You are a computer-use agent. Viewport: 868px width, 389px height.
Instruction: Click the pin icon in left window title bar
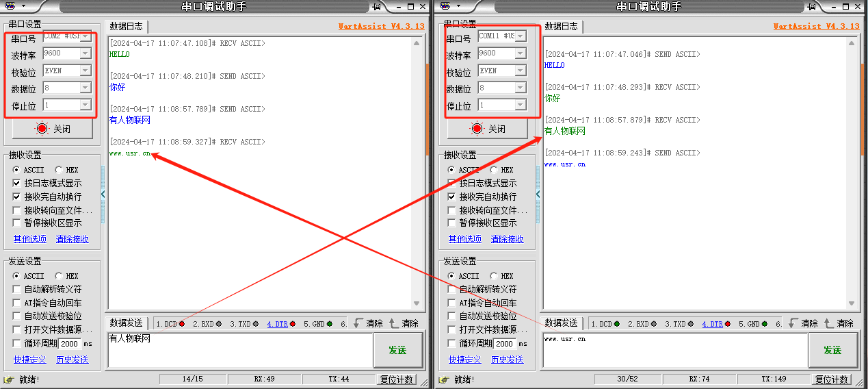coord(377,6)
